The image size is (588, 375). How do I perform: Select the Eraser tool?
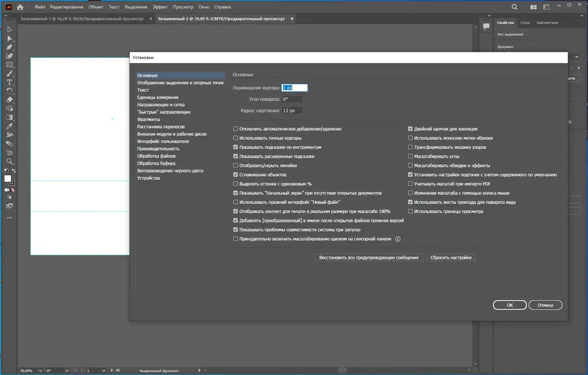(10, 100)
